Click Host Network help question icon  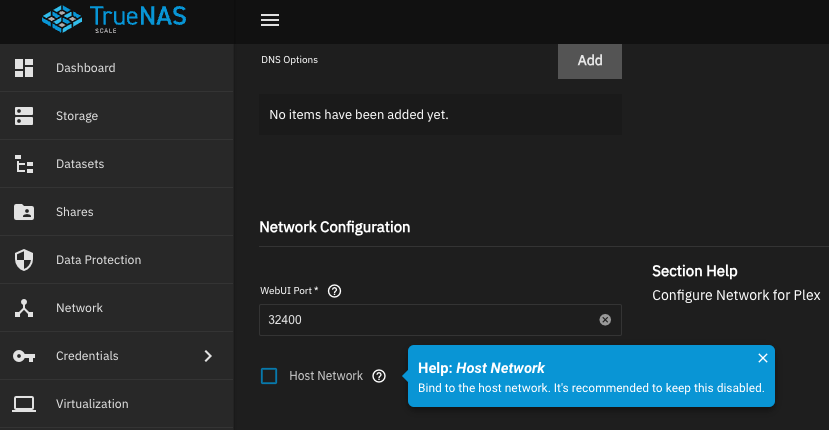[x=379, y=376]
